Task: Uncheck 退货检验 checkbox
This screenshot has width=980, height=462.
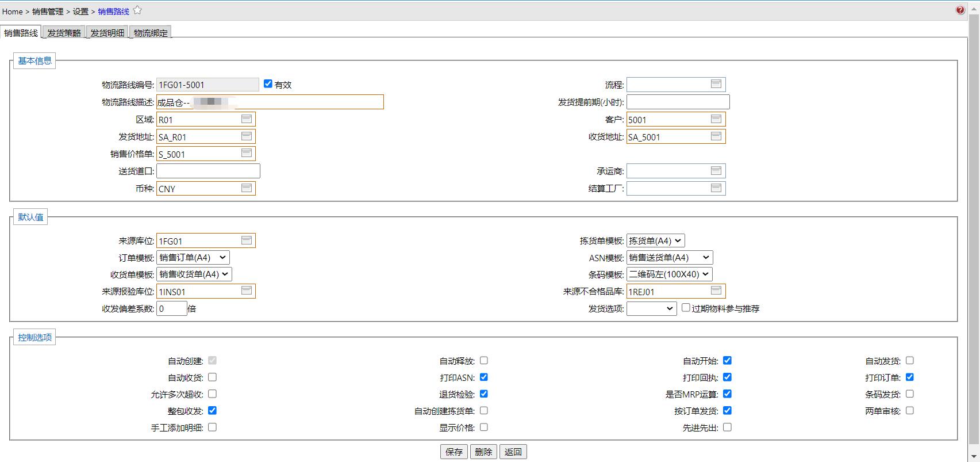Action: tap(484, 394)
